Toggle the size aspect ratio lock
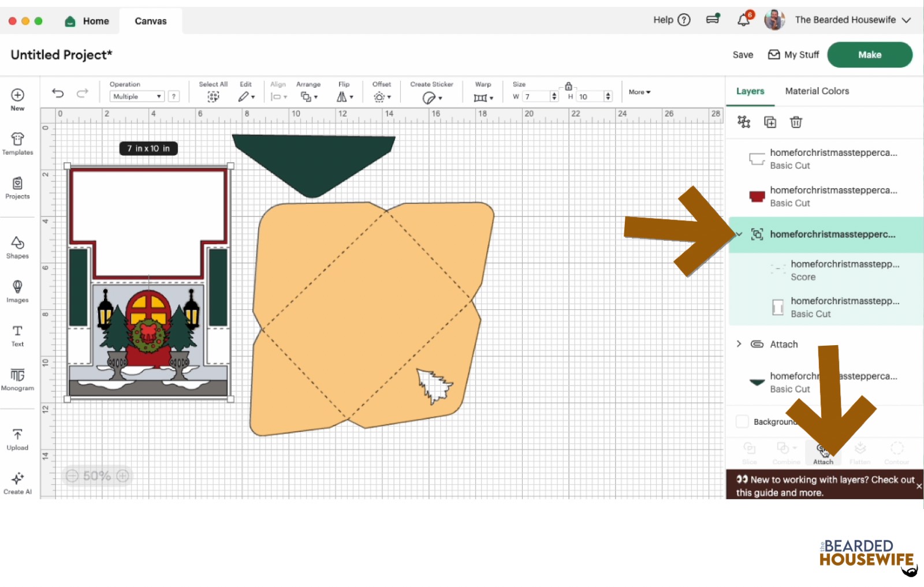The image size is (924, 587). coord(568,86)
